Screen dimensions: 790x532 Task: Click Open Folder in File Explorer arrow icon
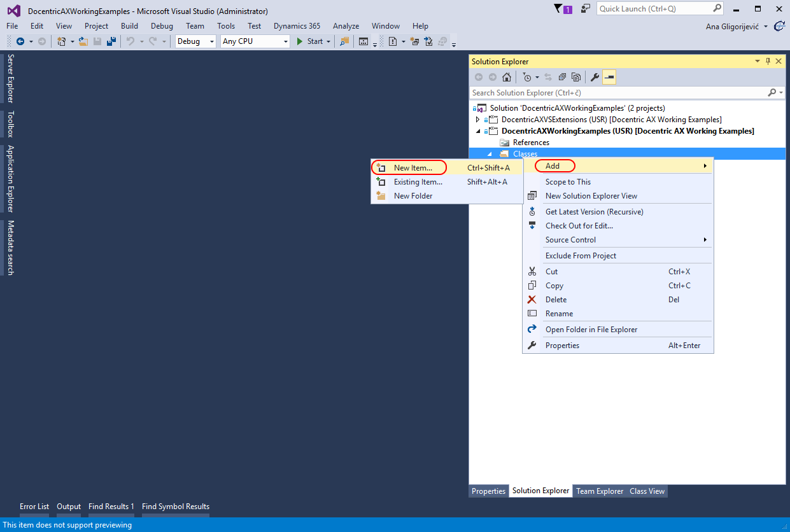532,330
